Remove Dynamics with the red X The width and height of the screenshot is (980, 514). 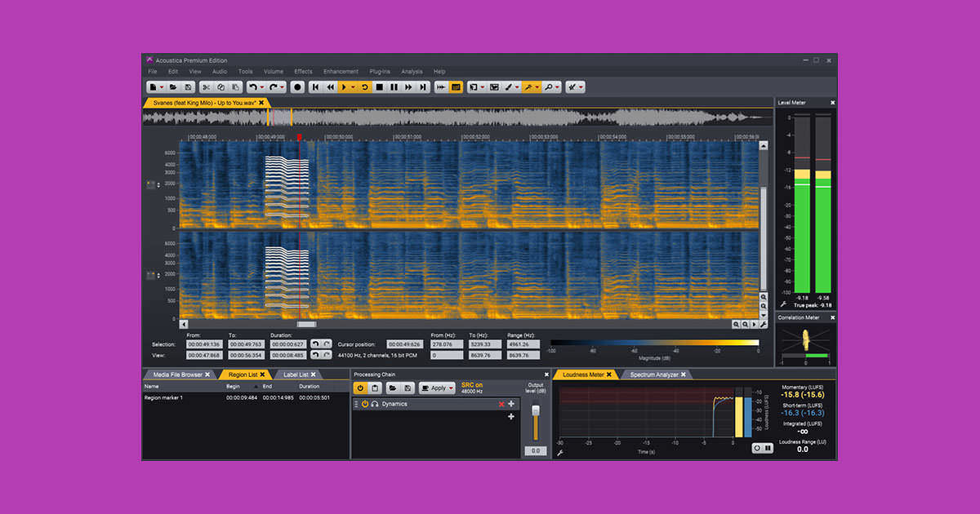tap(501, 405)
